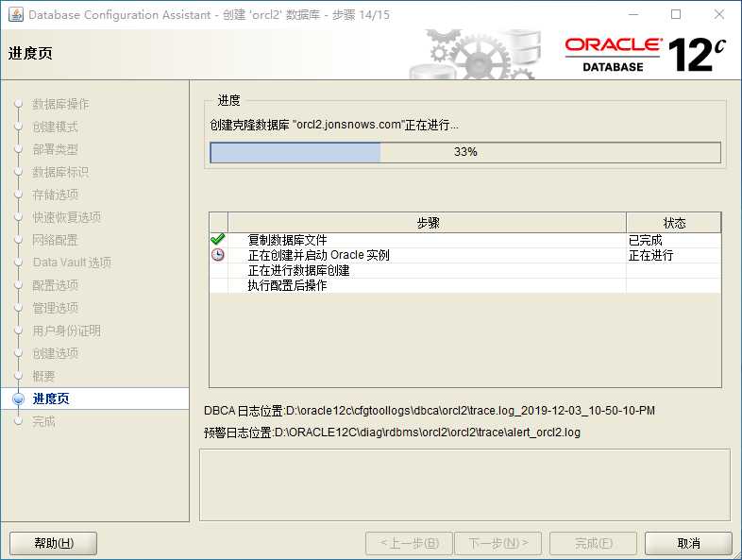Viewport: 742px width, 560px height.
Task: Click the 状态 column header
Action: (674, 223)
